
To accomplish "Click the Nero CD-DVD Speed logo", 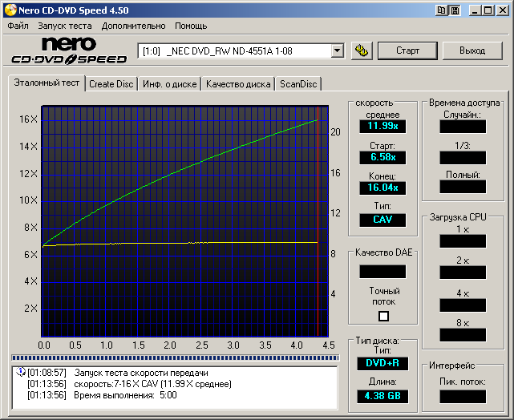I will (x=69, y=50).
